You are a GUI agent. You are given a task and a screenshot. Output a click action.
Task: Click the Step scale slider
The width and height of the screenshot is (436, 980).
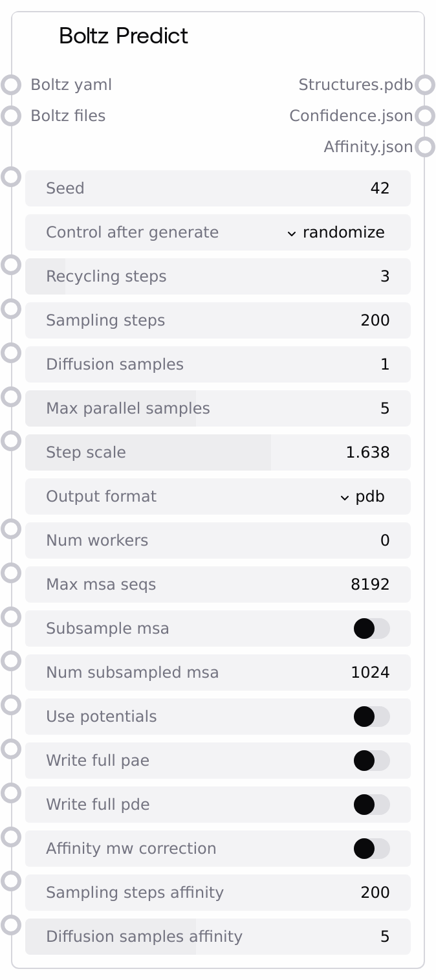pyautogui.click(x=218, y=452)
